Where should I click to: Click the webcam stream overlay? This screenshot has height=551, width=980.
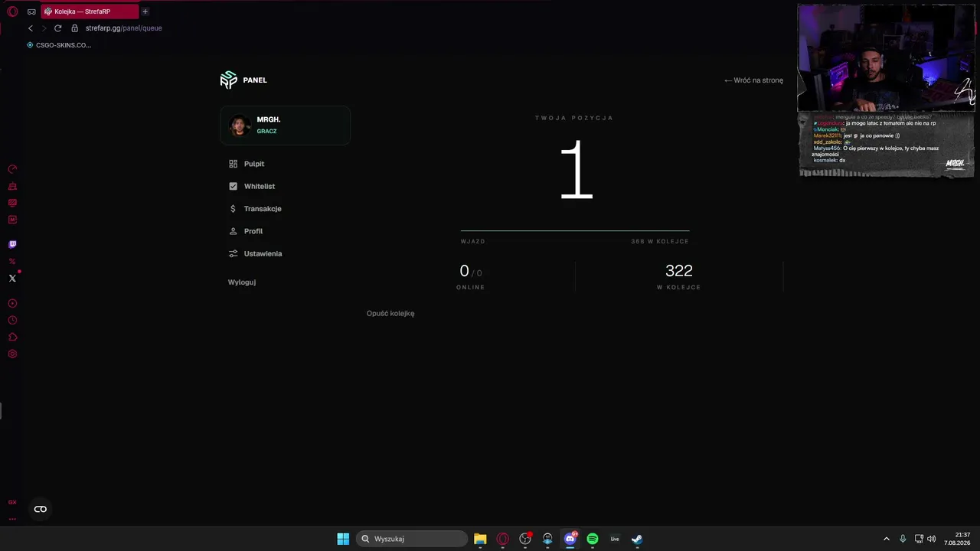pyautogui.click(x=887, y=58)
